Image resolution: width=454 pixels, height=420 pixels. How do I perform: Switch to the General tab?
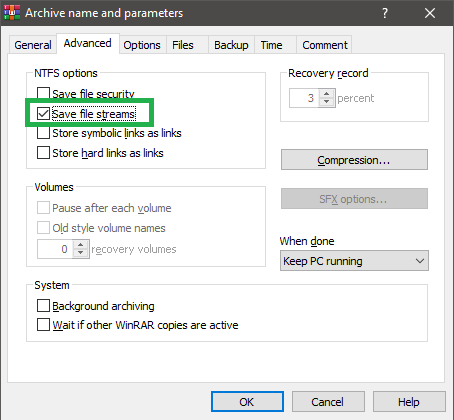(33, 45)
